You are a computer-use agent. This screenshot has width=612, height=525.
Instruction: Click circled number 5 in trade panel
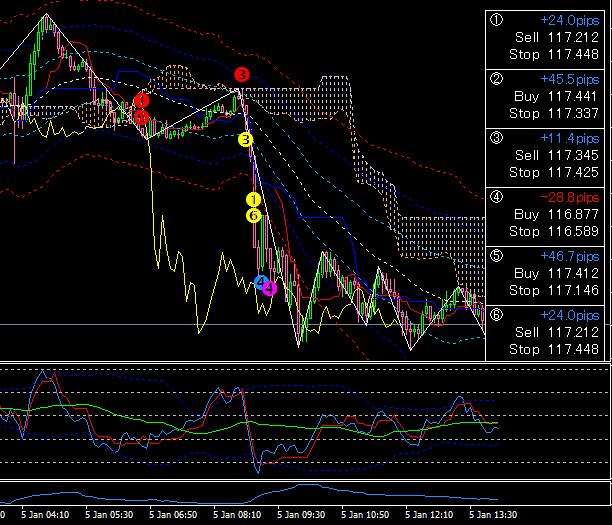click(x=497, y=256)
